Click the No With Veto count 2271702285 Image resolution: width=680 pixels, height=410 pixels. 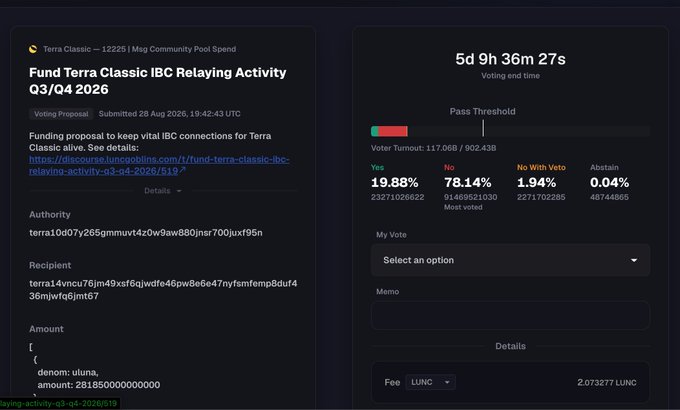pos(541,197)
